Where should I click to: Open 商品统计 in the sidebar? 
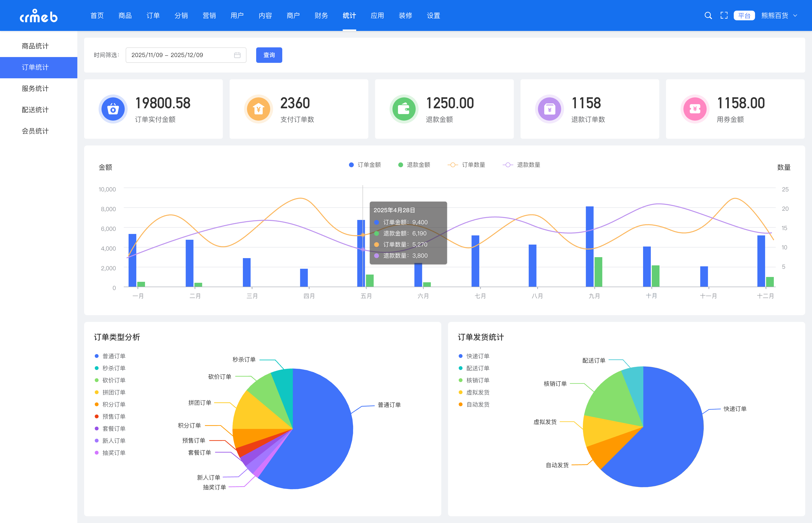pos(35,46)
